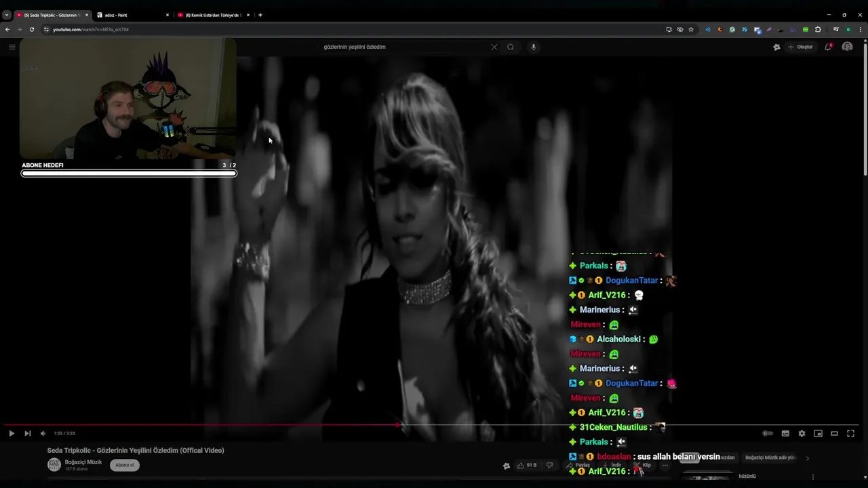Click the Grammarly extension icon
Viewport: 868px width, 488px height.
(732, 30)
